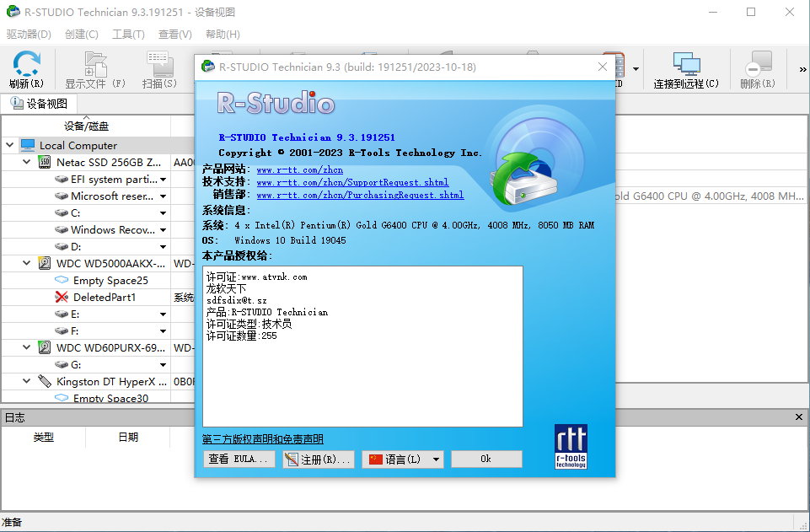Click the red X DeletedPart1 icon
This screenshot has height=532, width=810.
tap(62, 297)
